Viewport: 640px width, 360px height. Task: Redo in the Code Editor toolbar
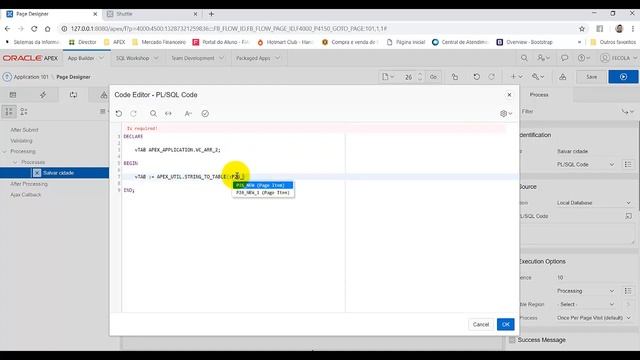click(133, 113)
